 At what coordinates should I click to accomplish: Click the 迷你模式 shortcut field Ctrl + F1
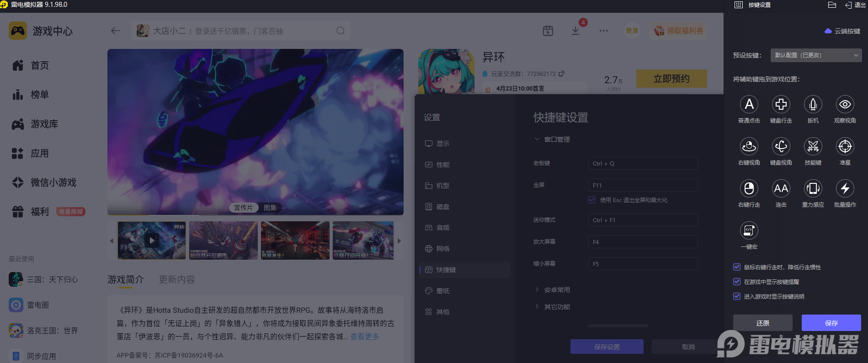click(x=643, y=220)
